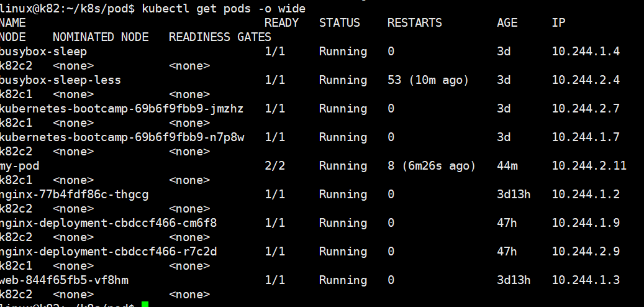Click IP address 10.244.2.9
The height and width of the screenshot is (307, 644).
tap(586, 252)
